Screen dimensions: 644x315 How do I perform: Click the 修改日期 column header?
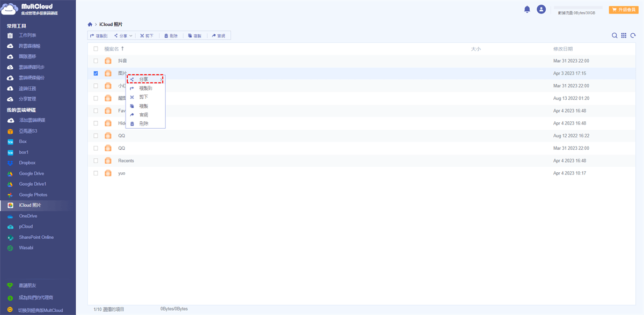563,49
